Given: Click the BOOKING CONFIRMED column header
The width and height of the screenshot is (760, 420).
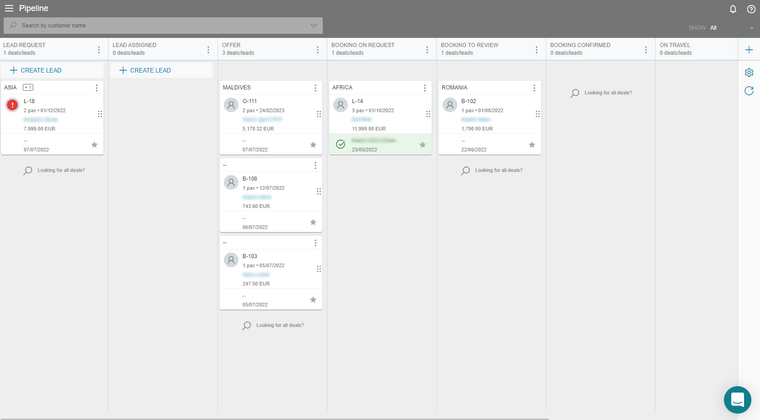Looking at the screenshot, I should point(580,45).
